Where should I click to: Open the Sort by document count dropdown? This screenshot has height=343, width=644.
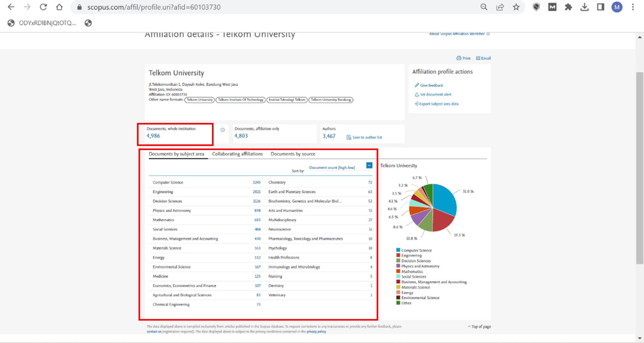click(x=369, y=165)
